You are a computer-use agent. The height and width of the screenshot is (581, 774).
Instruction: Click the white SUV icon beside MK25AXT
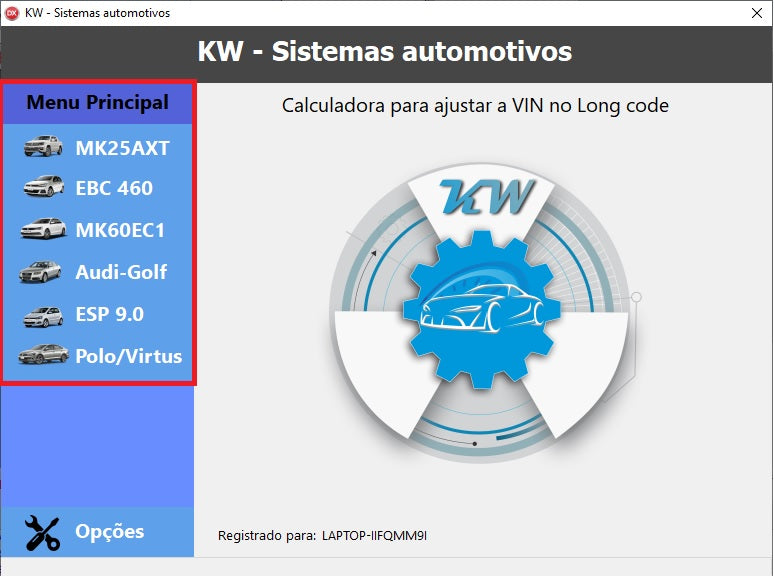coord(43,148)
